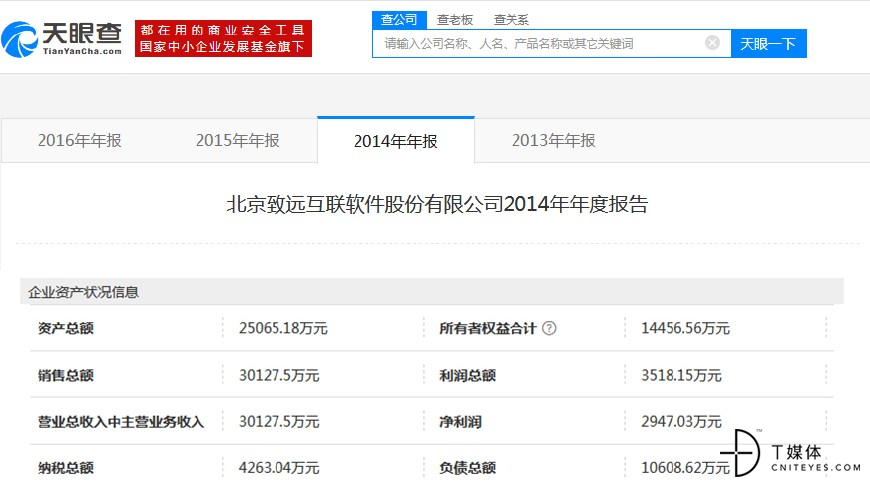870x487 pixels.
Task: Select the value 10608.62万元
Action: (x=685, y=468)
